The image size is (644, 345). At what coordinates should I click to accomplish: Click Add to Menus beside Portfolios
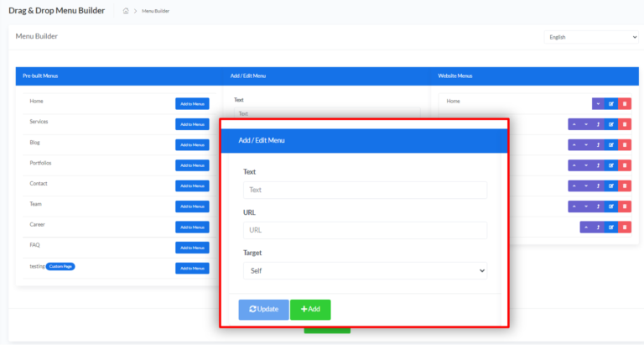(x=192, y=165)
